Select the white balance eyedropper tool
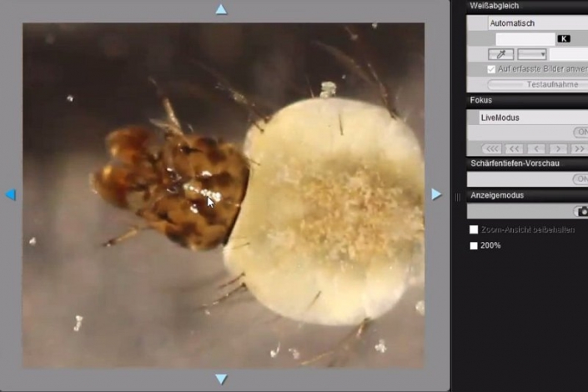 (x=501, y=54)
